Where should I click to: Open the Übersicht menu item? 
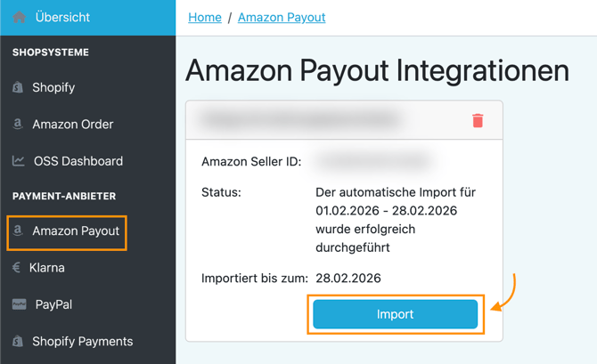pos(62,17)
